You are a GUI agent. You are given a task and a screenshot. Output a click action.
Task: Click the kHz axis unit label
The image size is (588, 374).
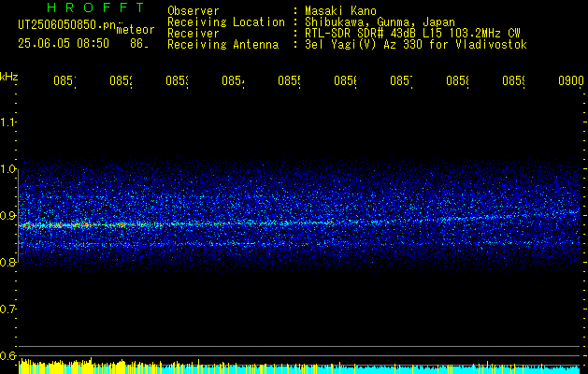click(9, 77)
